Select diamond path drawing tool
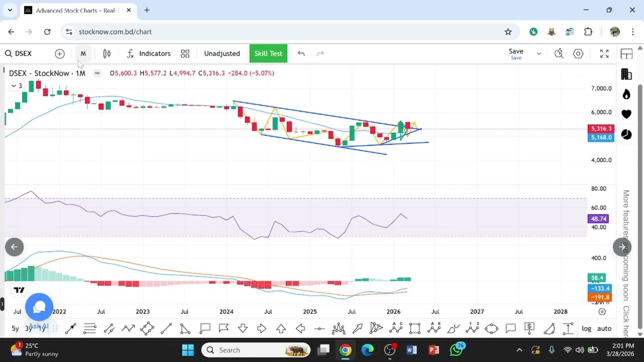This screenshot has height=362, width=644. click(x=147, y=329)
